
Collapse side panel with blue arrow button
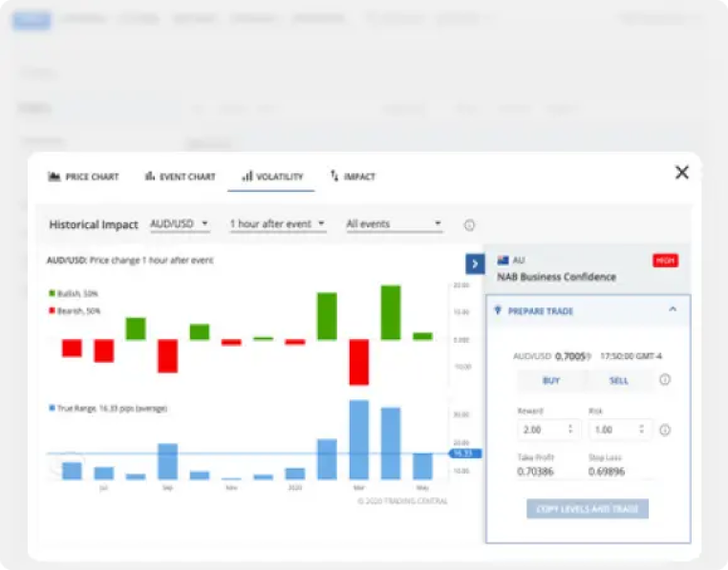click(x=475, y=264)
